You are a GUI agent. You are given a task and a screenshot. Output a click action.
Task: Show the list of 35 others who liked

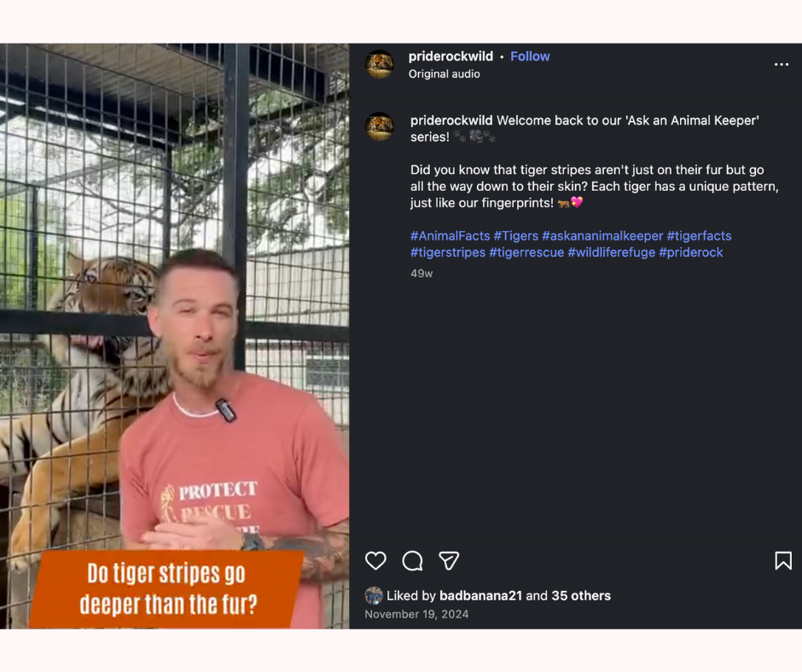point(581,596)
